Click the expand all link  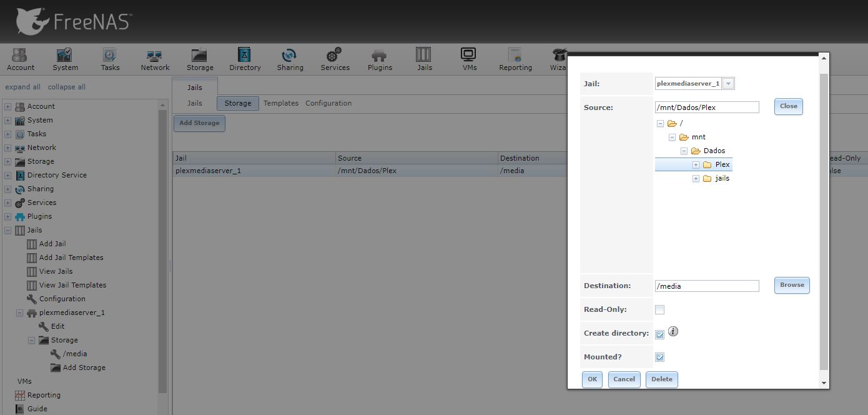(22, 87)
